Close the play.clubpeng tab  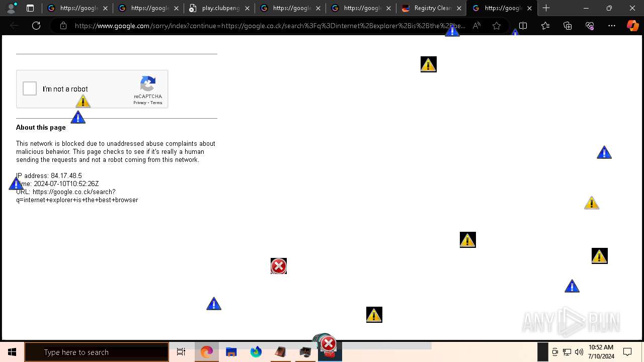(x=247, y=8)
